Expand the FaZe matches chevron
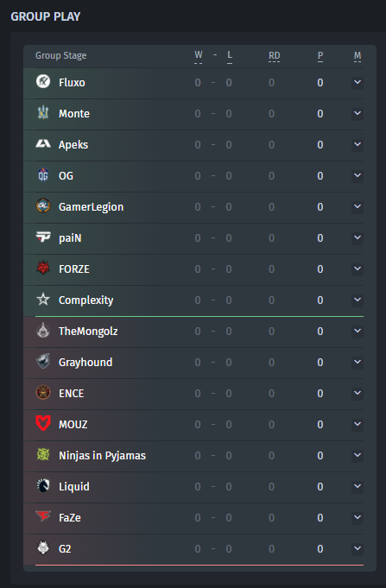This screenshot has width=386, height=588. 358,517
